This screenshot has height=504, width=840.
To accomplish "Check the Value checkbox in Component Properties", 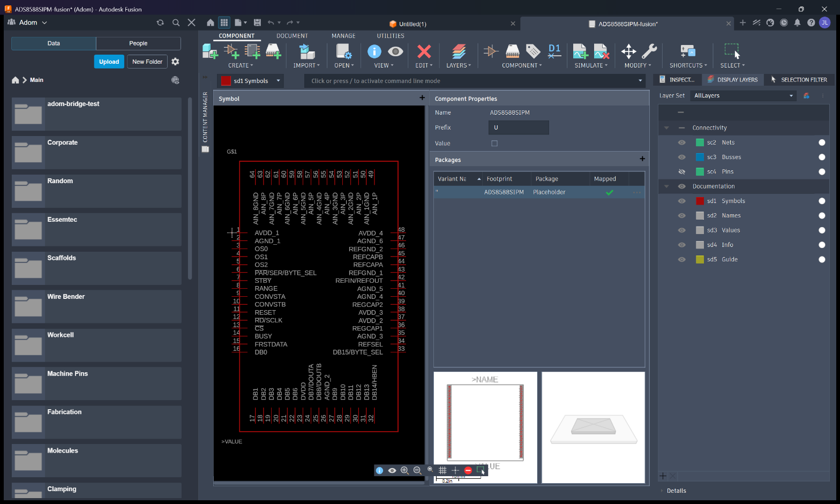I will [x=494, y=144].
